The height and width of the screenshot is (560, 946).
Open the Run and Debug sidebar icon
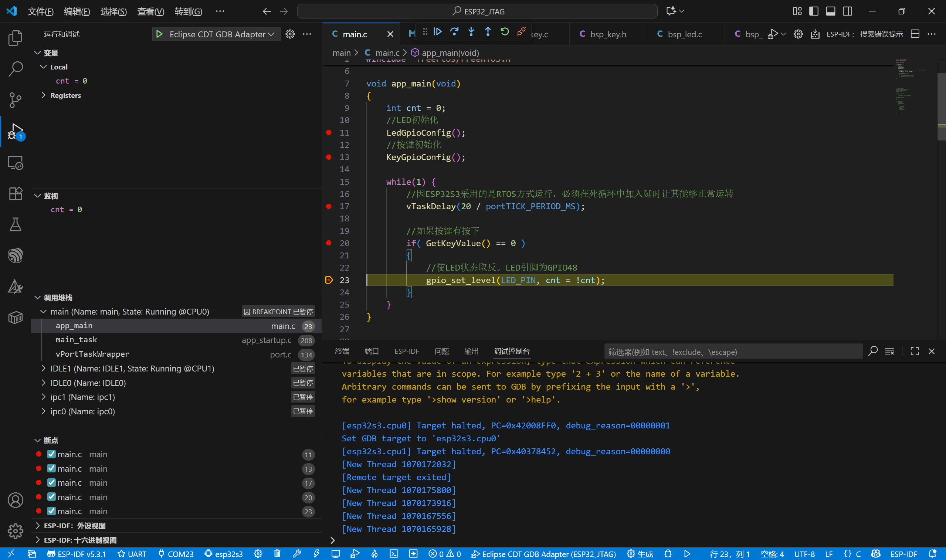(x=15, y=132)
